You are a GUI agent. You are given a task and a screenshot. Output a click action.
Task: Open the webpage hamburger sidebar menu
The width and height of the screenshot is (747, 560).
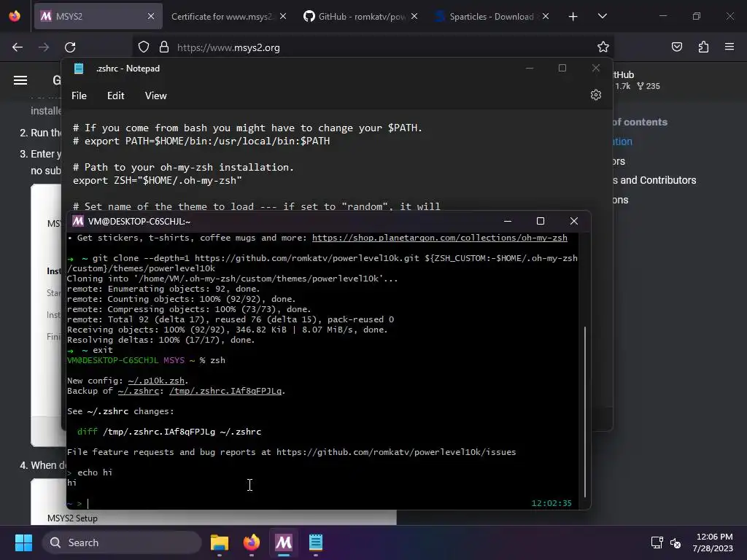pyautogui.click(x=20, y=80)
